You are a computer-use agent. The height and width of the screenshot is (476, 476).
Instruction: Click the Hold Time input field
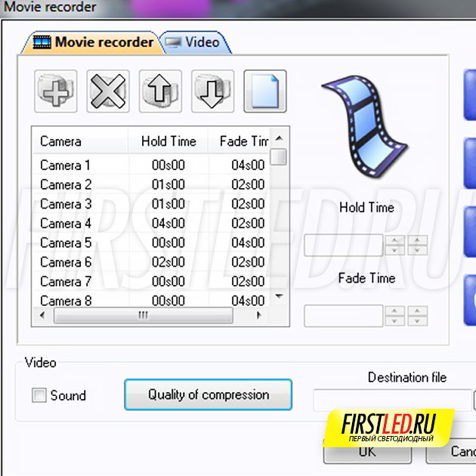pyautogui.click(x=343, y=245)
